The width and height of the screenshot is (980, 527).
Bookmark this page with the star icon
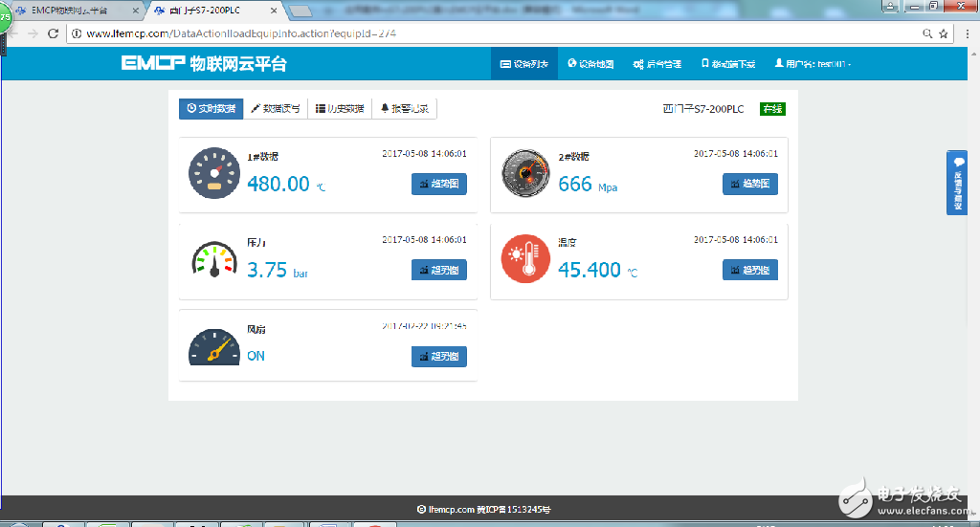944,33
